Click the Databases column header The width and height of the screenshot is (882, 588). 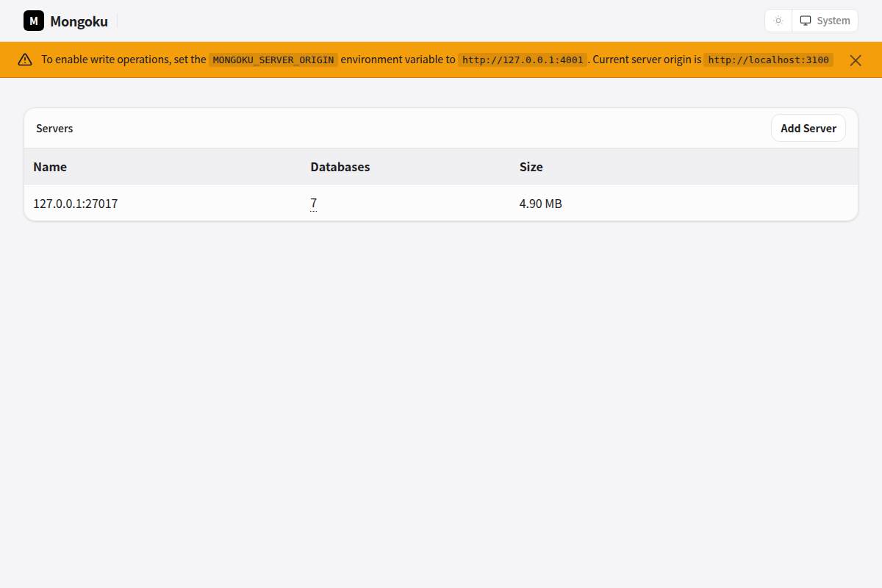tap(340, 167)
